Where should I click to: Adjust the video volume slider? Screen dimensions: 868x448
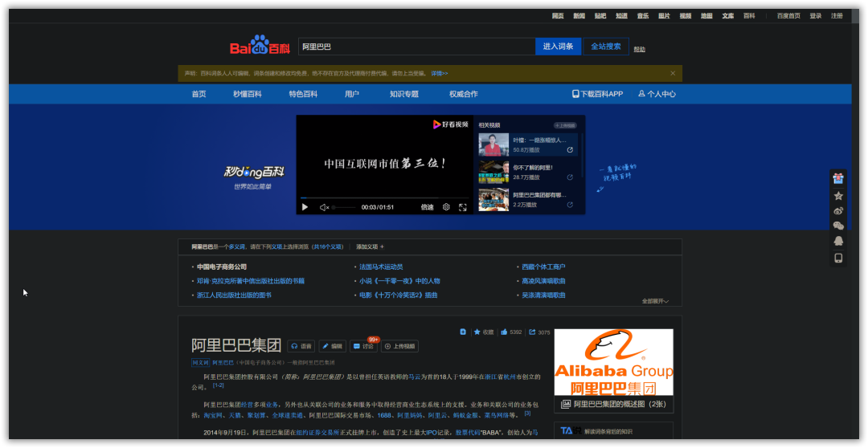343,207
